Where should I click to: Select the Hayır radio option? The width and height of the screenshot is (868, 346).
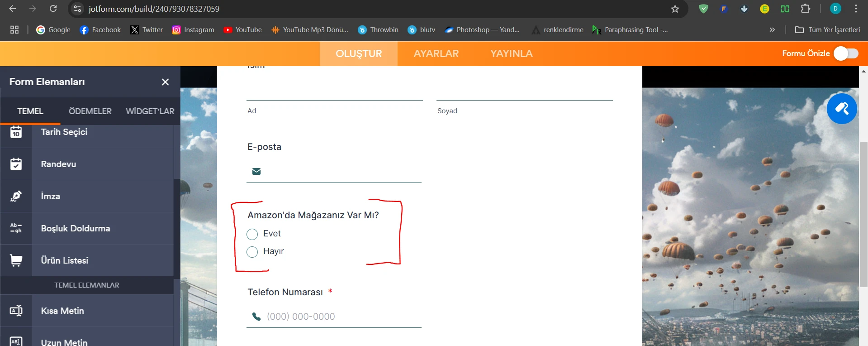coord(252,252)
